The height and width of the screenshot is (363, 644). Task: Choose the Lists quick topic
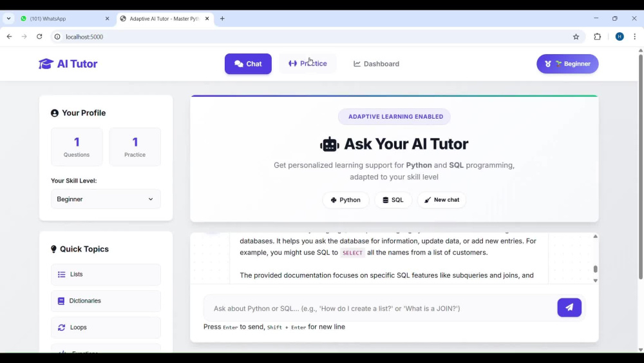[x=106, y=274]
